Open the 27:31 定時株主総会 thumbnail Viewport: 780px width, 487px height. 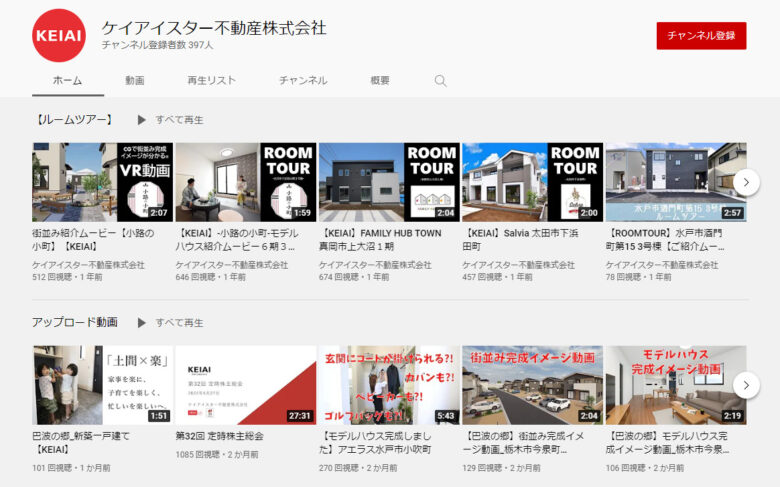[x=246, y=385]
